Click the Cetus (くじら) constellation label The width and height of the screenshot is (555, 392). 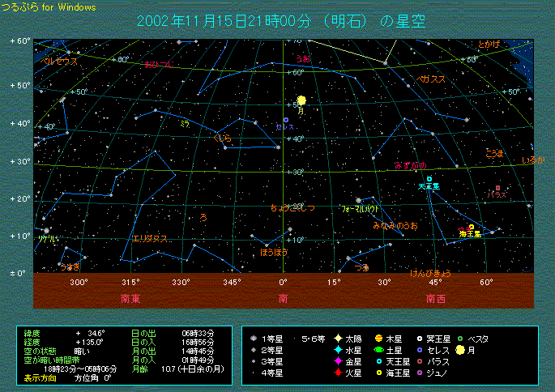222,138
